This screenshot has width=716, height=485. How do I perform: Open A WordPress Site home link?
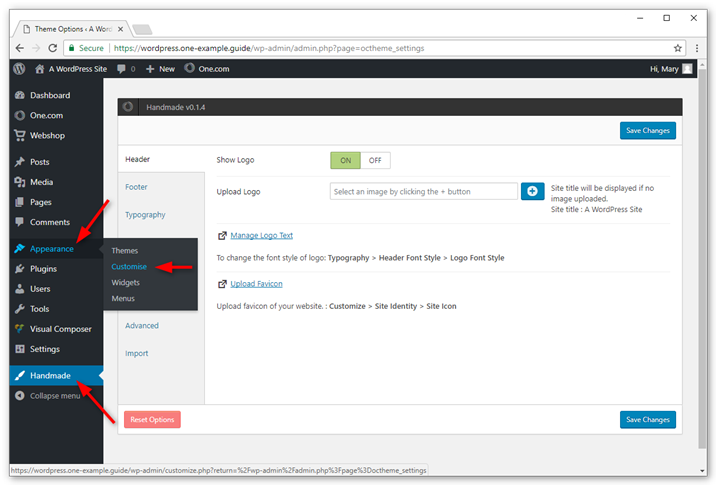[x=71, y=69]
